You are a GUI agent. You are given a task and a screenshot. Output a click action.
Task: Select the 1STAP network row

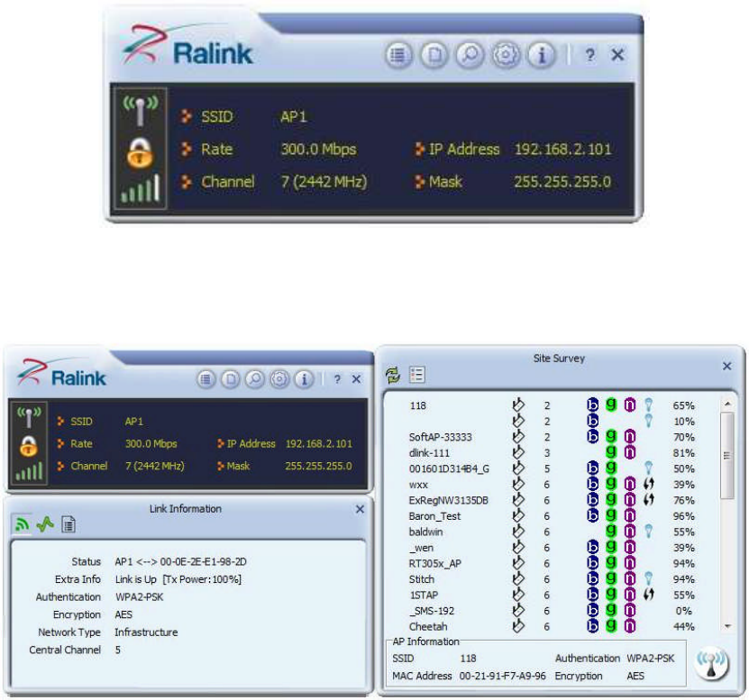[552, 595]
